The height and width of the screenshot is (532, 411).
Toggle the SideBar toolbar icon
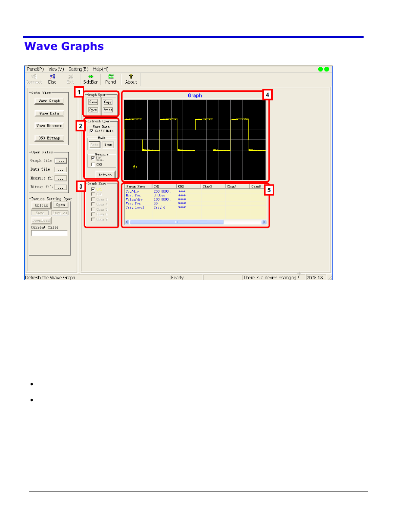click(90, 79)
